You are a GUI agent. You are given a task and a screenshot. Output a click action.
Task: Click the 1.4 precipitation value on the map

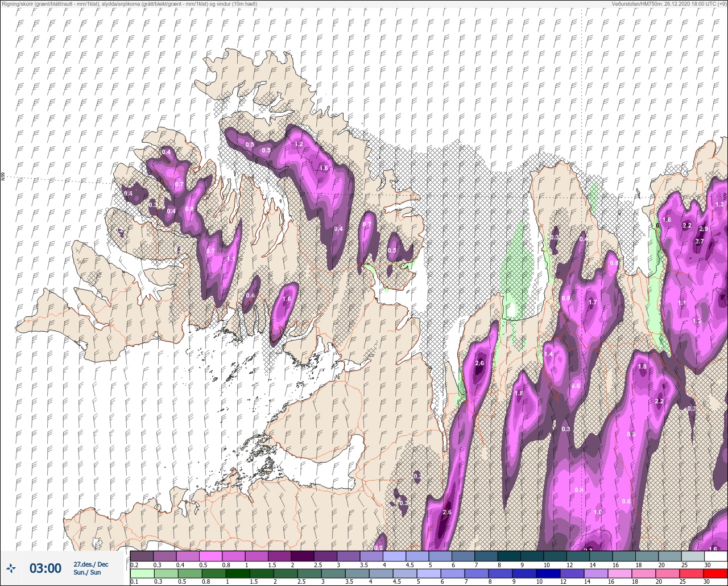pyautogui.click(x=549, y=354)
